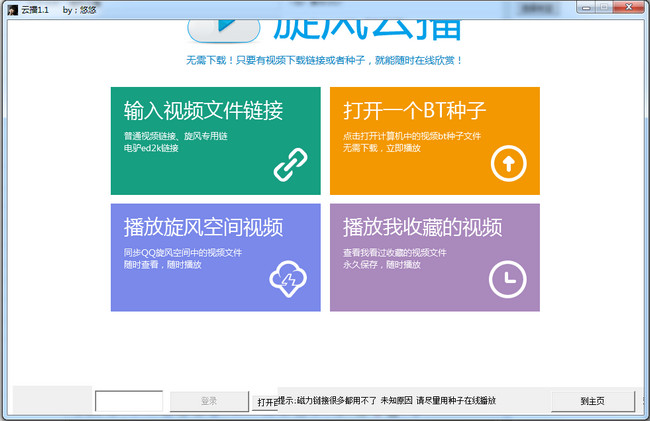Open the 打开一个BT种子 tile heading

coord(415,111)
